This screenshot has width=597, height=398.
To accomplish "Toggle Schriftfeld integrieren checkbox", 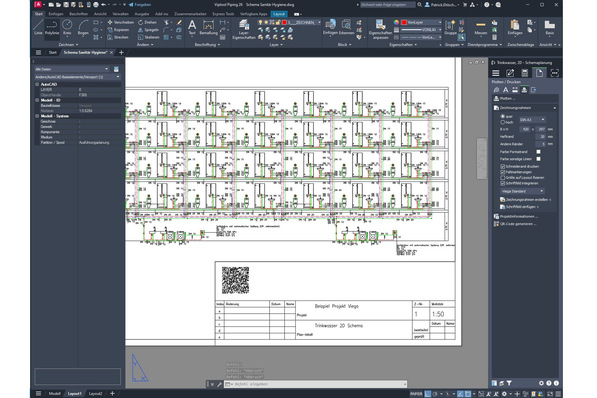I will click(x=503, y=183).
